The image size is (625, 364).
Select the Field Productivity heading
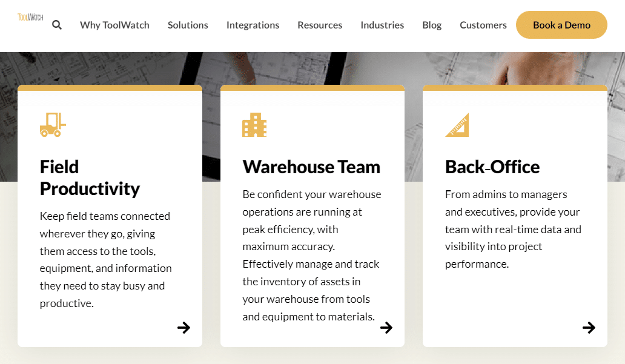pyautogui.click(x=90, y=177)
